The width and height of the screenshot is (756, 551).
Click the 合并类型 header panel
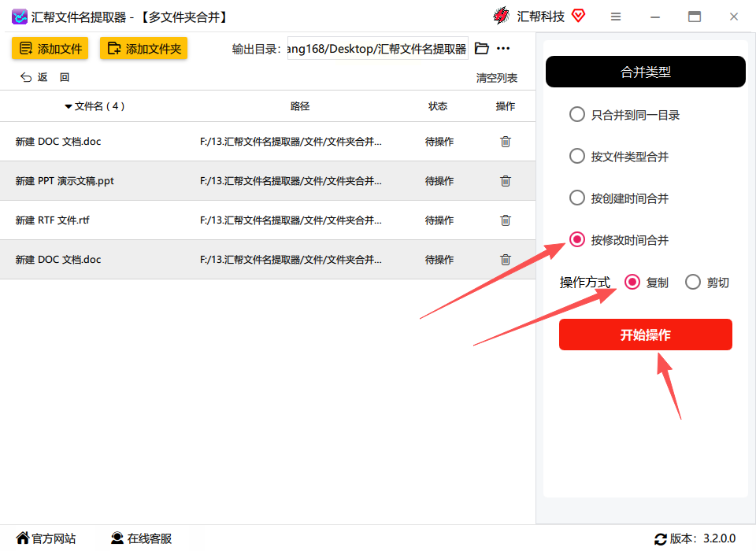[x=646, y=72]
